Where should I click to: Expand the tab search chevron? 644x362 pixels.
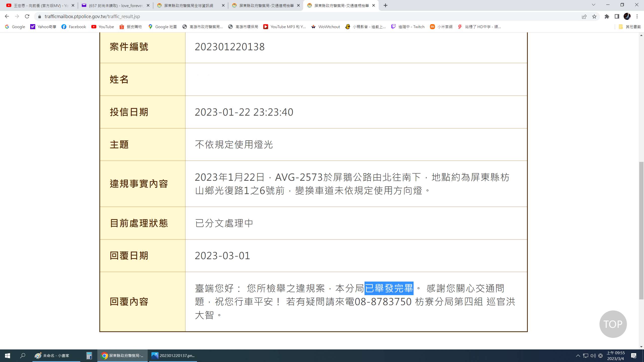click(x=593, y=5)
